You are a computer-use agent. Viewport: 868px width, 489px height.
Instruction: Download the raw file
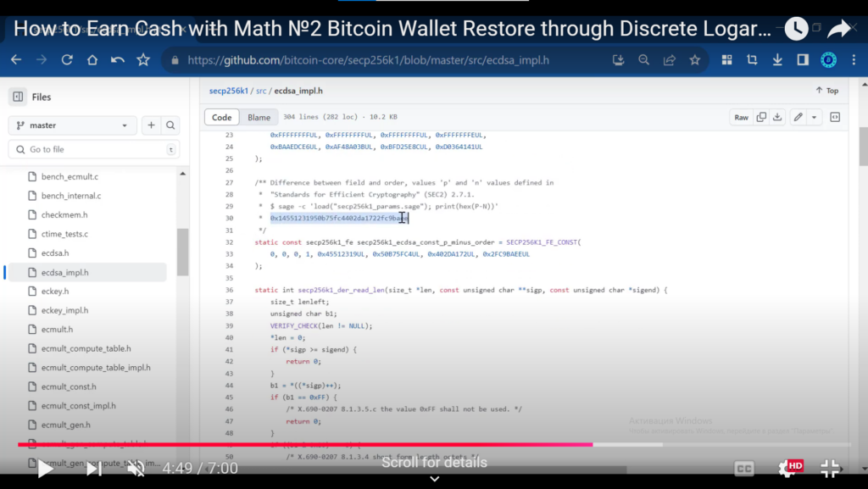(777, 117)
